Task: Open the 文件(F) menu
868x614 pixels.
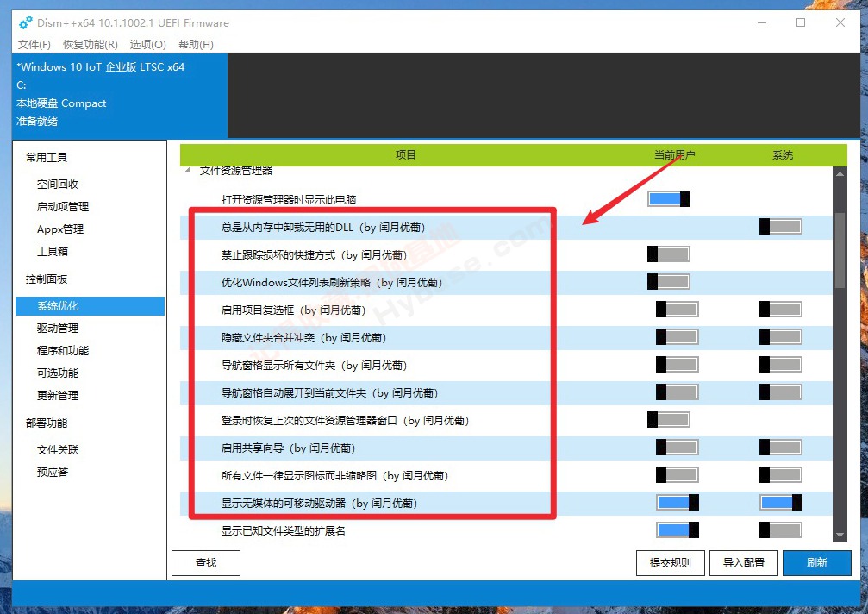Action: [x=34, y=44]
